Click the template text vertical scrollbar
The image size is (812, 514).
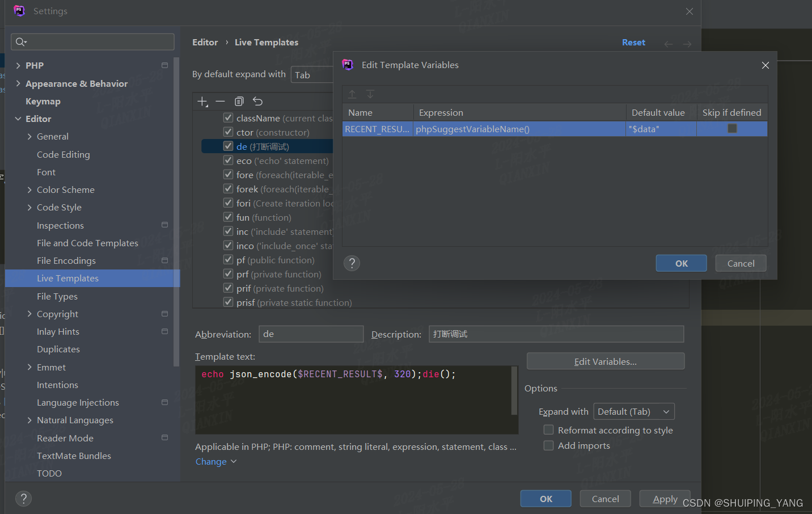[514, 390]
